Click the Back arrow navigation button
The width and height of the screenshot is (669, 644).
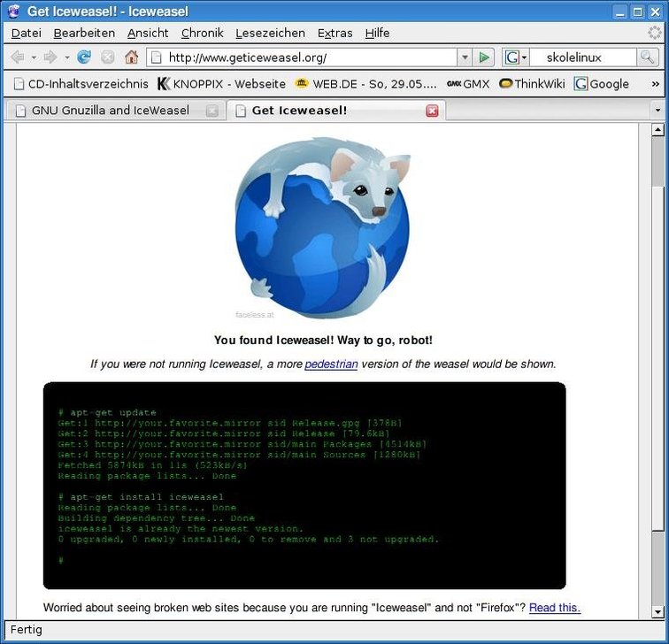[x=18, y=57]
